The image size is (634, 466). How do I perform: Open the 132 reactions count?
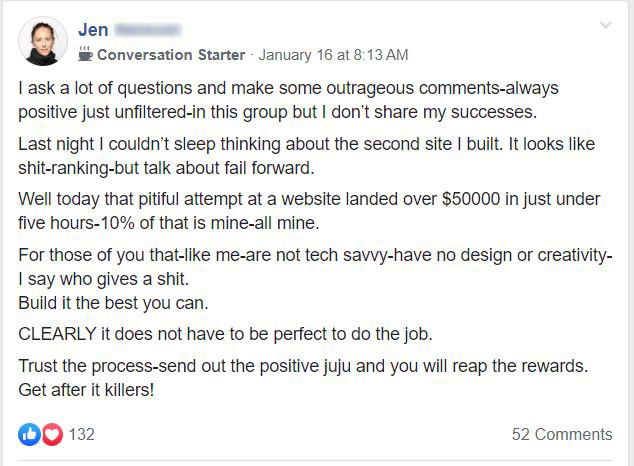pos(81,434)
